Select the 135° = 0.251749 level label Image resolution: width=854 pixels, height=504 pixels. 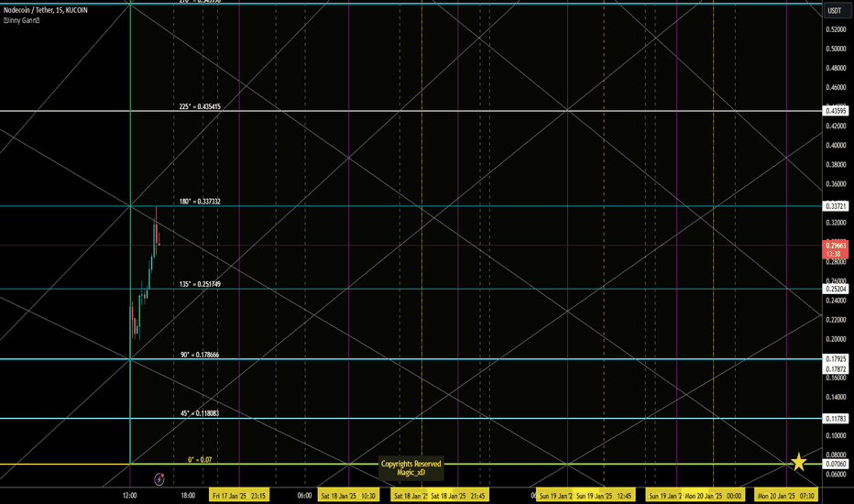click(x=200, y=284)
